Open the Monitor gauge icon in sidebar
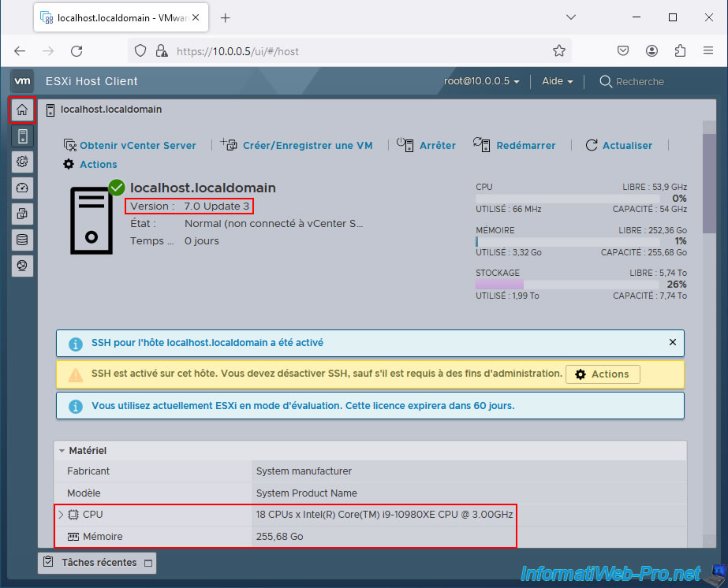The width and height of the screenshot is (728, 588). (22, 188)
